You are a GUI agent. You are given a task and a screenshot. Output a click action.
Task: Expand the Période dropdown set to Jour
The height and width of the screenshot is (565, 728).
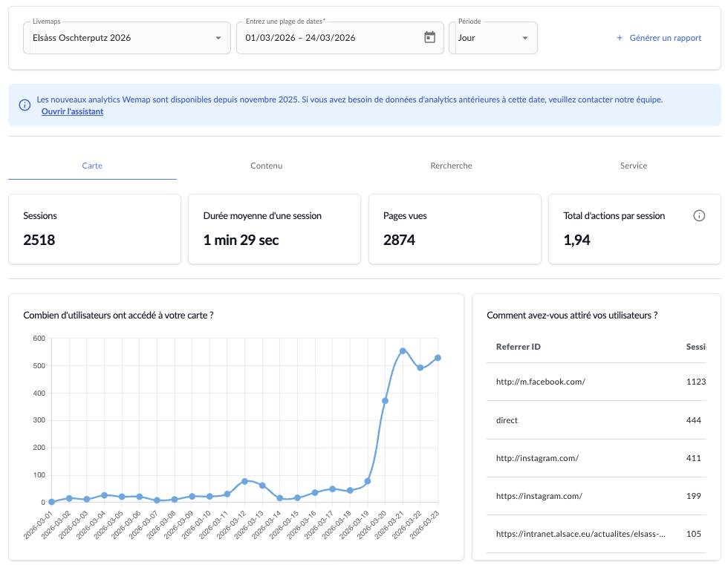pyautogui.click(x=524, y=38)
